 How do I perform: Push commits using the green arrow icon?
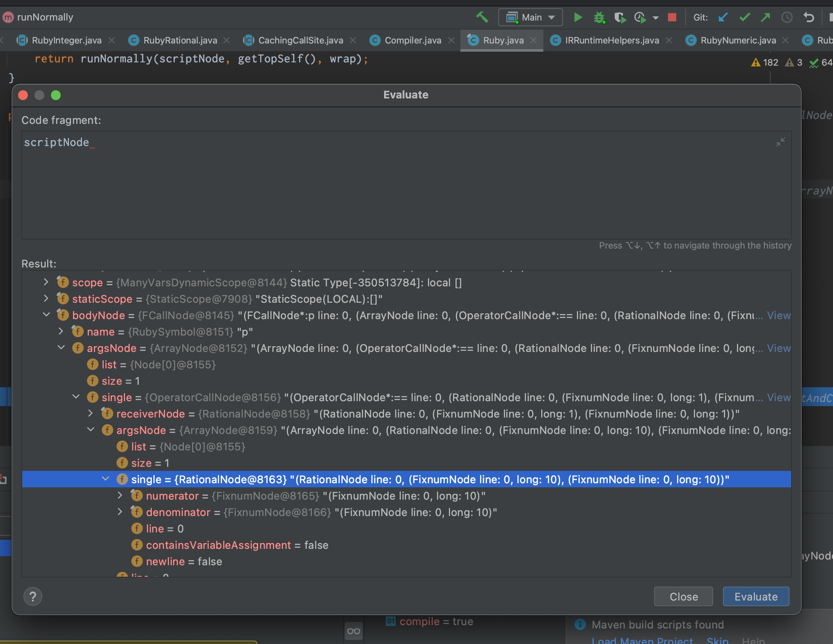click(x=766, y=17)
